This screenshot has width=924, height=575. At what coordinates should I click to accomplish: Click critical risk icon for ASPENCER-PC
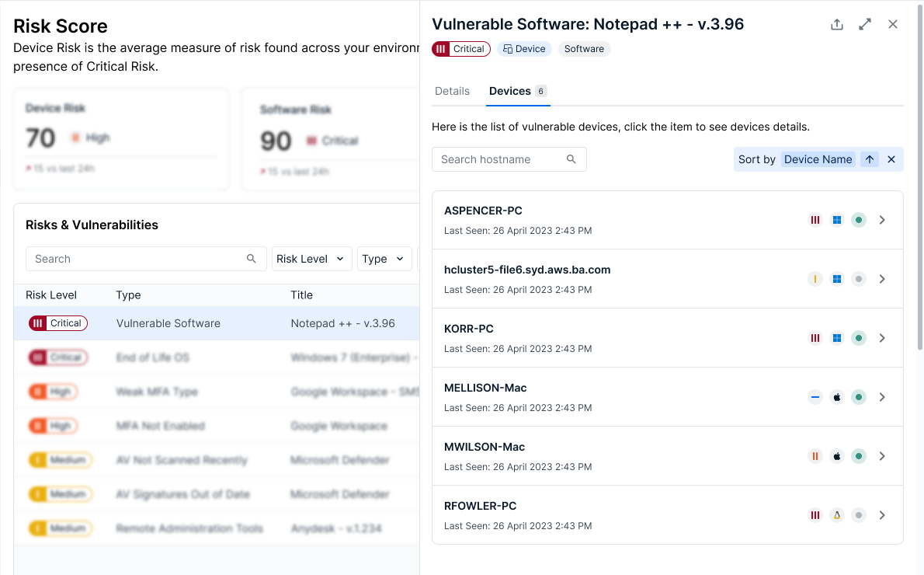pyautogui.click(x=815, y=220)
